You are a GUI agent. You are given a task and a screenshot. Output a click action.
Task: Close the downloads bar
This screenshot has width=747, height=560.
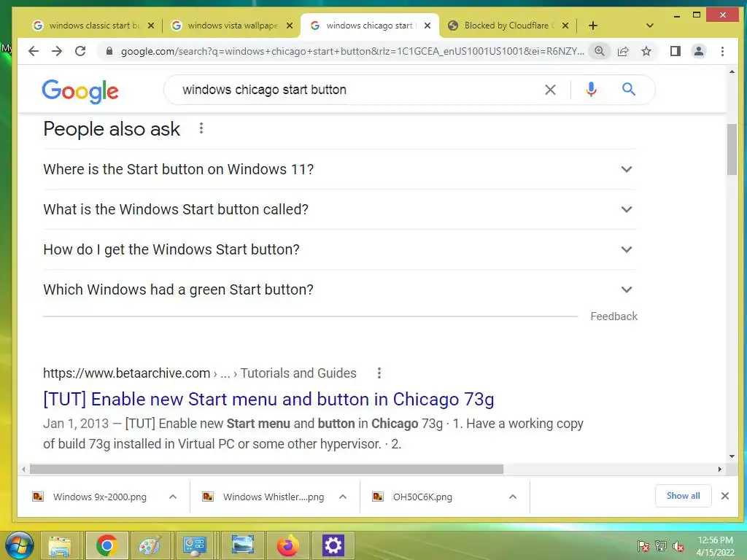tap(724, 496)
